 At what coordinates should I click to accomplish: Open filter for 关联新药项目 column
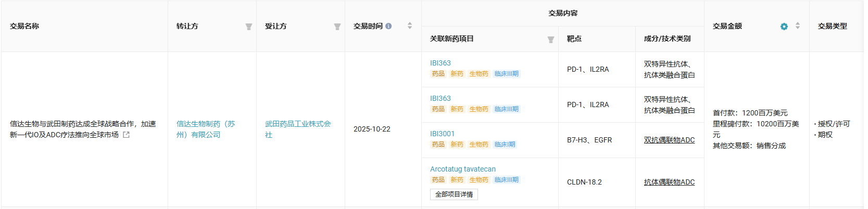tap(550, 40)
